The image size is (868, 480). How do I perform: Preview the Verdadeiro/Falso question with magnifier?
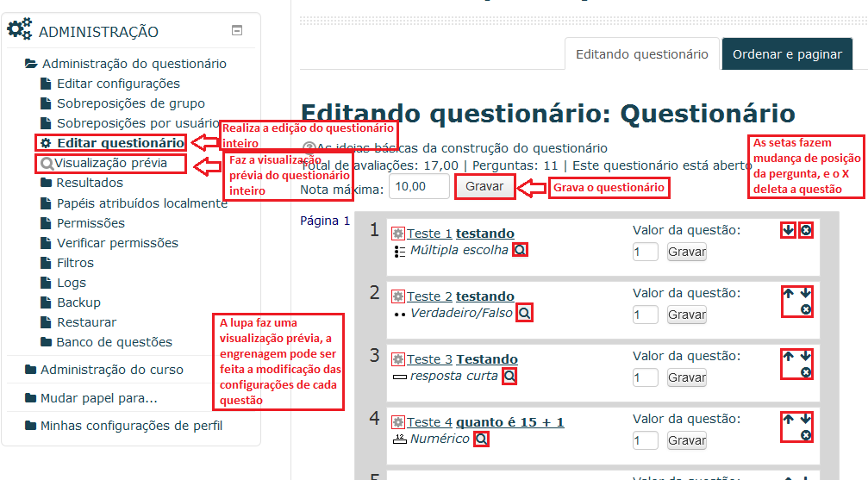point(524,313)
